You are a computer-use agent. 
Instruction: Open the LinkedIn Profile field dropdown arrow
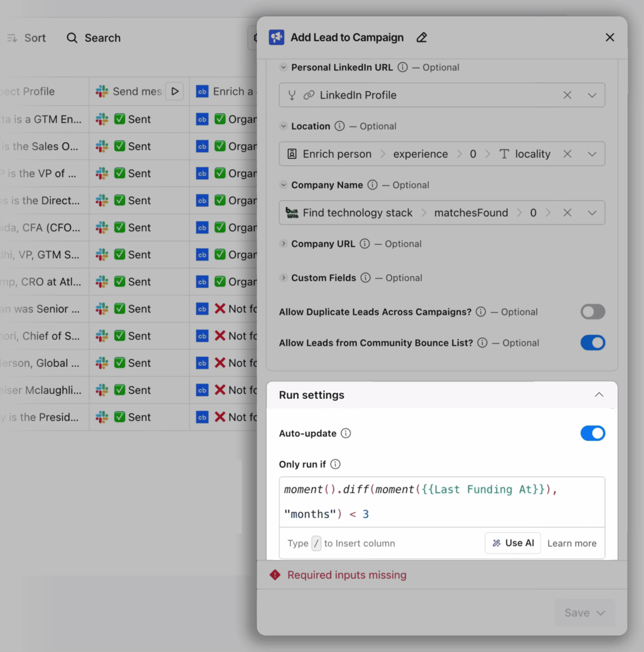[x=592, y=95]
